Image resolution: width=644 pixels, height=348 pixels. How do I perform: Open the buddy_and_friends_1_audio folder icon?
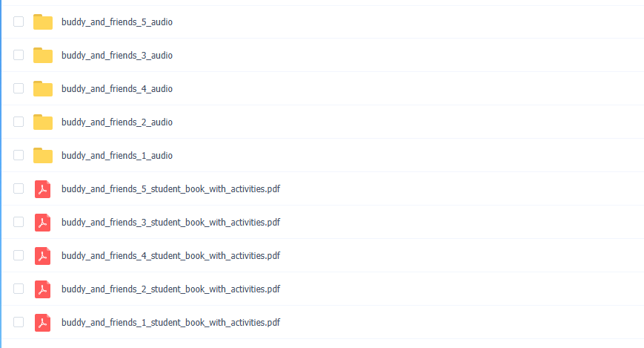[x=43, y=155]
